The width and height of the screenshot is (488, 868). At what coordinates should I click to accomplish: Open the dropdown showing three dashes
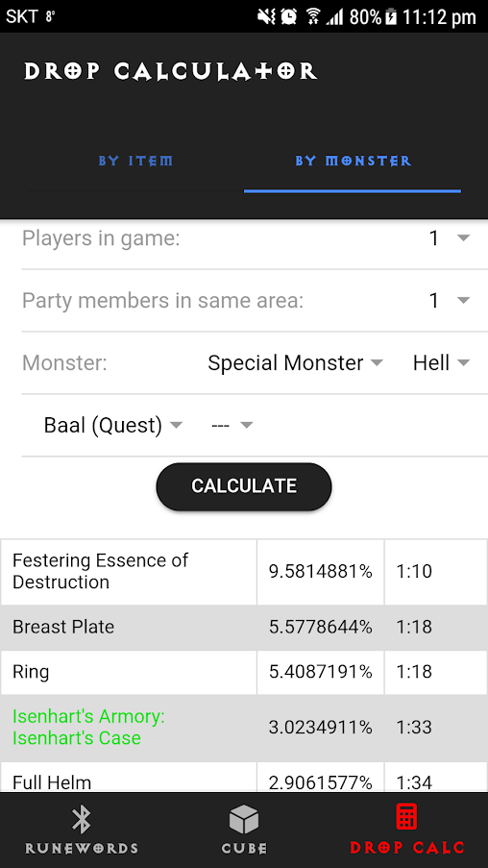(232, 425)
